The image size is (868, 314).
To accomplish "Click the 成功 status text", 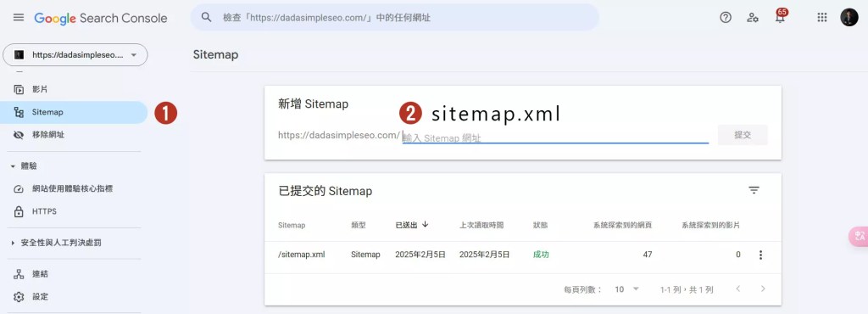I will [541, 255].
